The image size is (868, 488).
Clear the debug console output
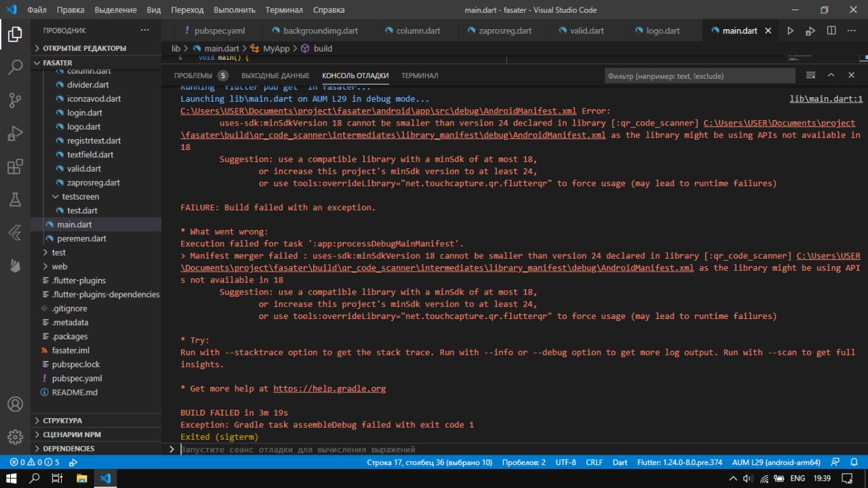[x=810, y=75]
